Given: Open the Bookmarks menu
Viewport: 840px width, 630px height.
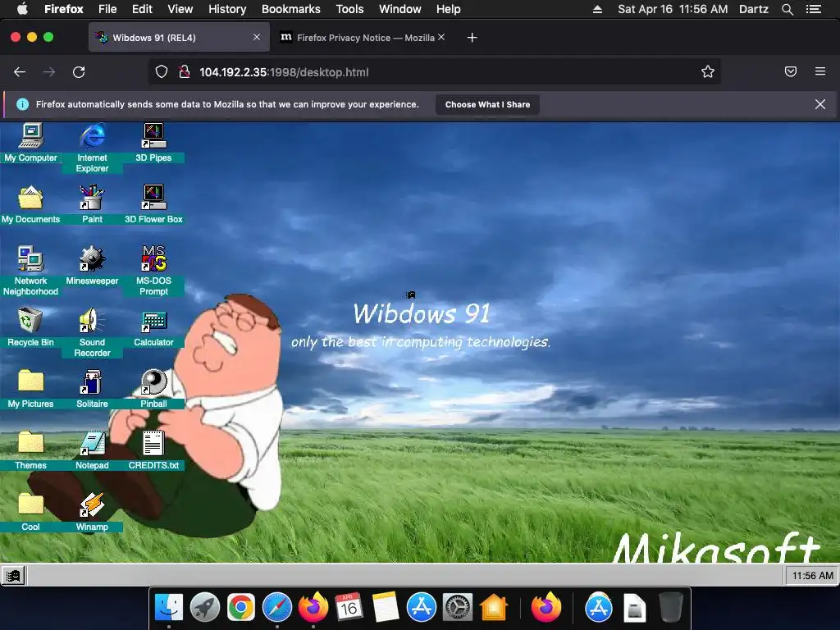Looking at the screenshot, I should 291,9.
